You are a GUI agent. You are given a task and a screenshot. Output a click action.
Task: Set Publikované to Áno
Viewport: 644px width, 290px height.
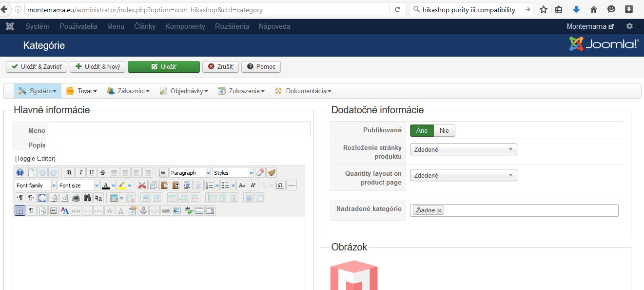pos(422,130)
